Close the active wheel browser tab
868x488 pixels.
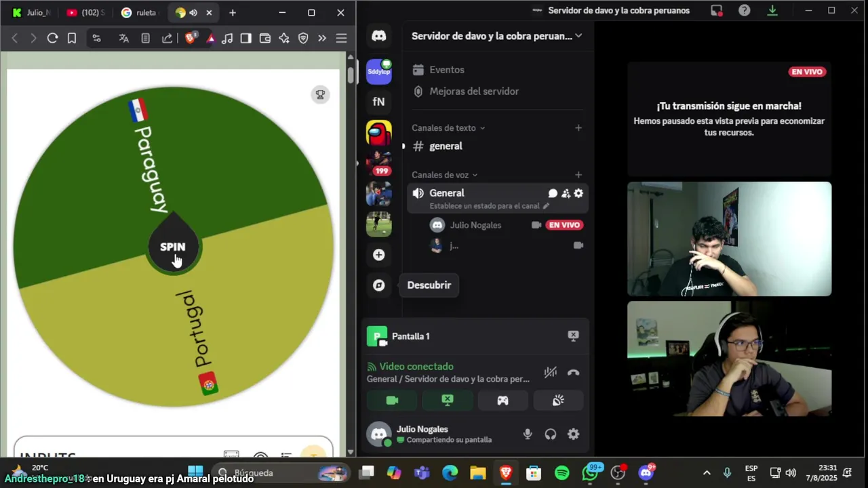point(209,12)
